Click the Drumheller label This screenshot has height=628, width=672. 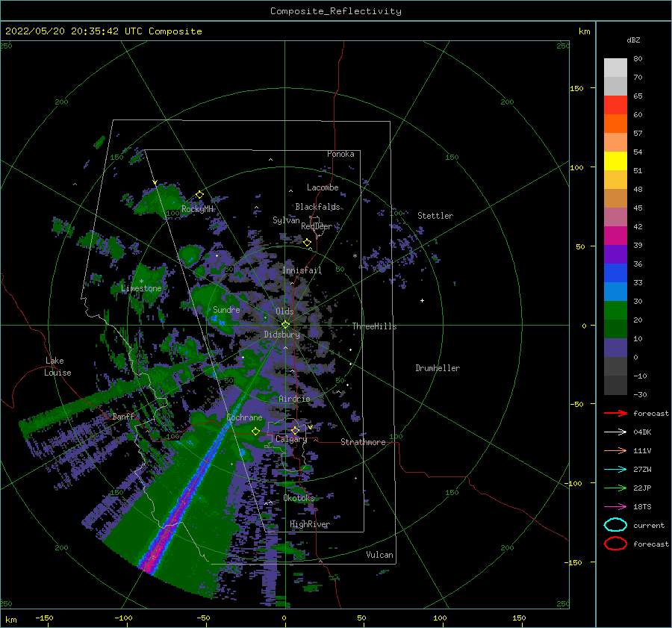[x=438, y=368]
